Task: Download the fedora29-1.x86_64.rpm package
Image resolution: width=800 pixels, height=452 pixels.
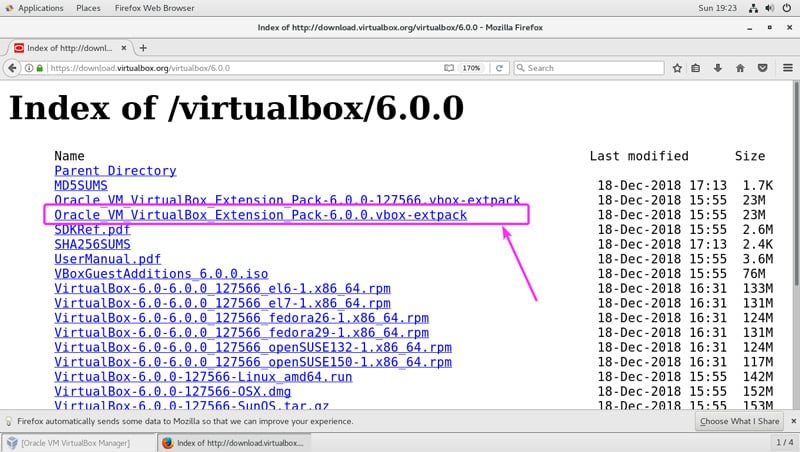Action: click(241, 333)
